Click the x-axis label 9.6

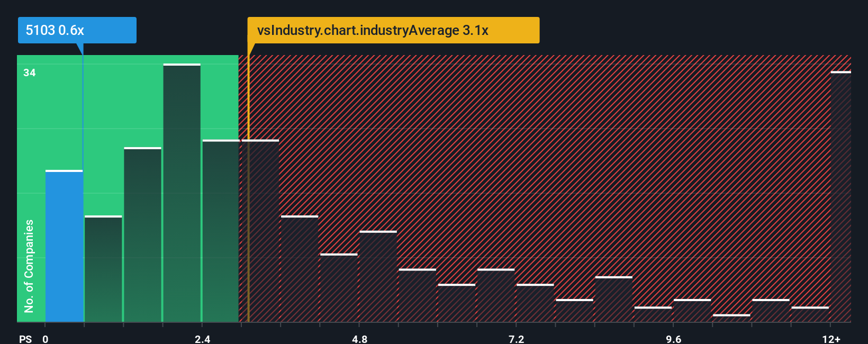click(673, 339)
